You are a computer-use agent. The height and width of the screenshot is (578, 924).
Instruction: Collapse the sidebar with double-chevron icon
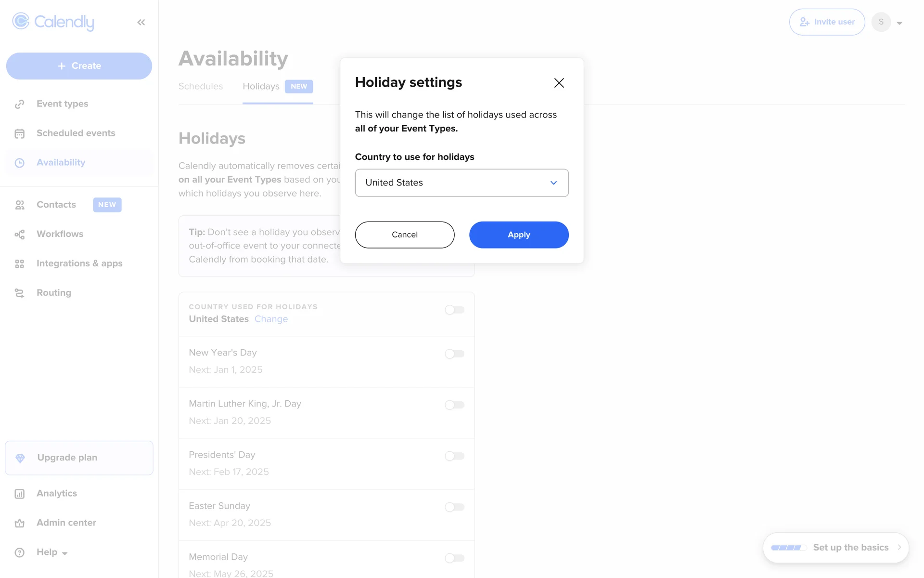(x=141, y=22)
